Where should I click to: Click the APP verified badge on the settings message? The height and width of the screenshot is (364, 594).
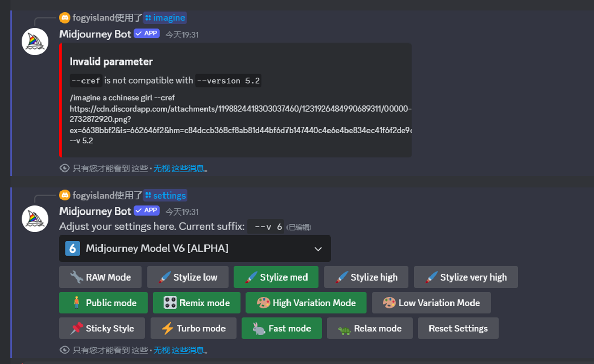coord(147,210)
